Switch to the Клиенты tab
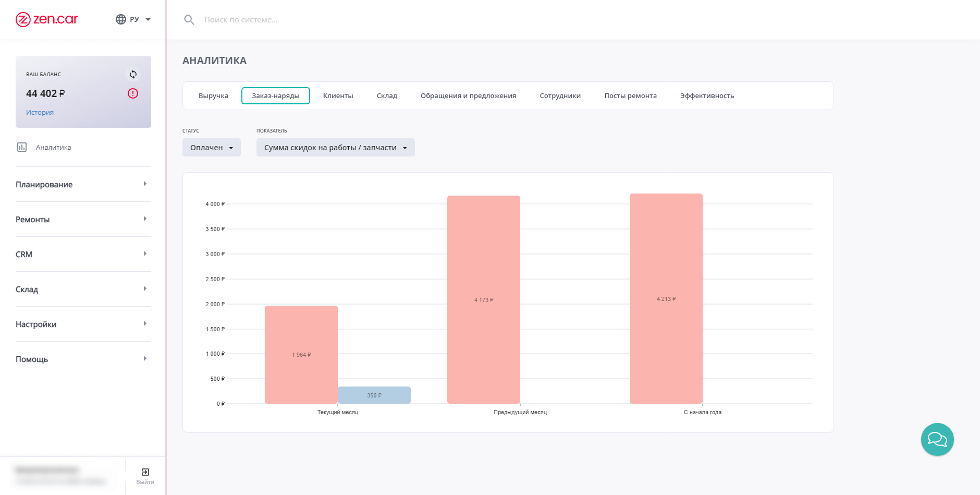Viewport: 980px width, 495px height. 338,95
